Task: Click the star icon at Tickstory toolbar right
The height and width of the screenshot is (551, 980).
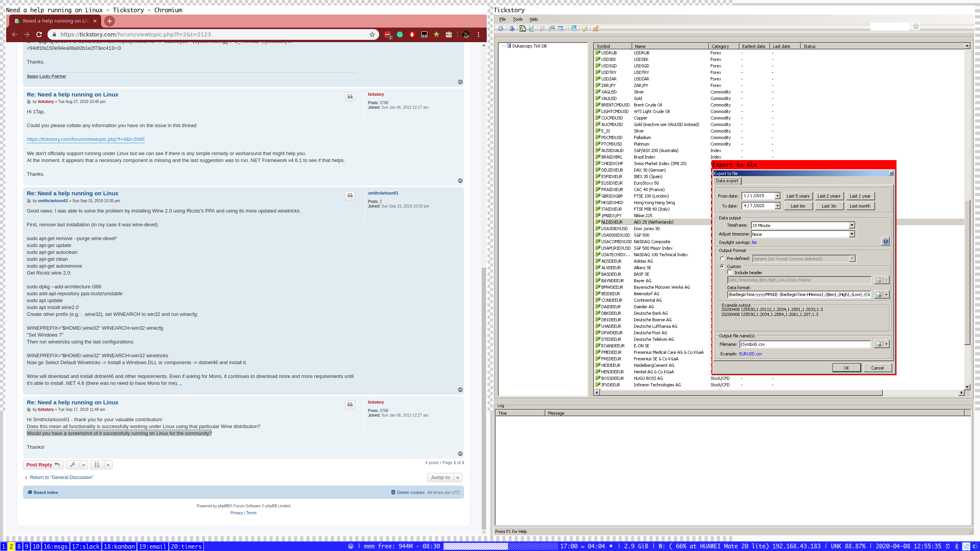Action: pyautogui.click(x=916, y=26)
